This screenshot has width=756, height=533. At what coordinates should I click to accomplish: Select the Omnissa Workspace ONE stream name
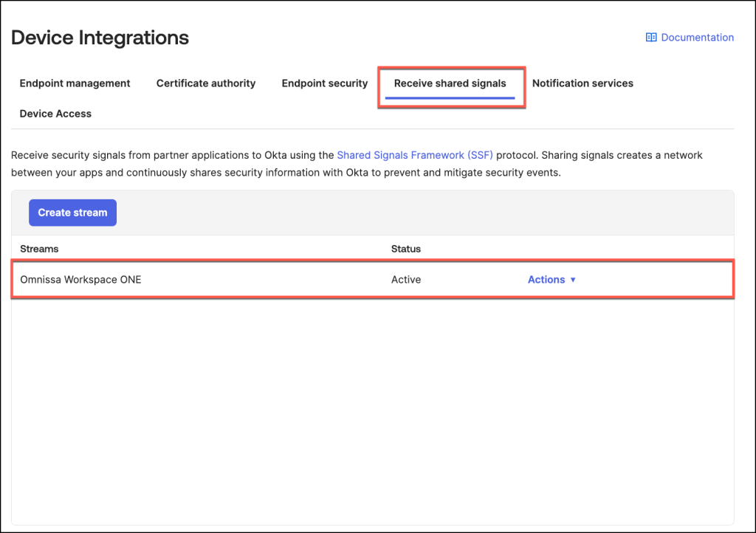coord(80,280)
